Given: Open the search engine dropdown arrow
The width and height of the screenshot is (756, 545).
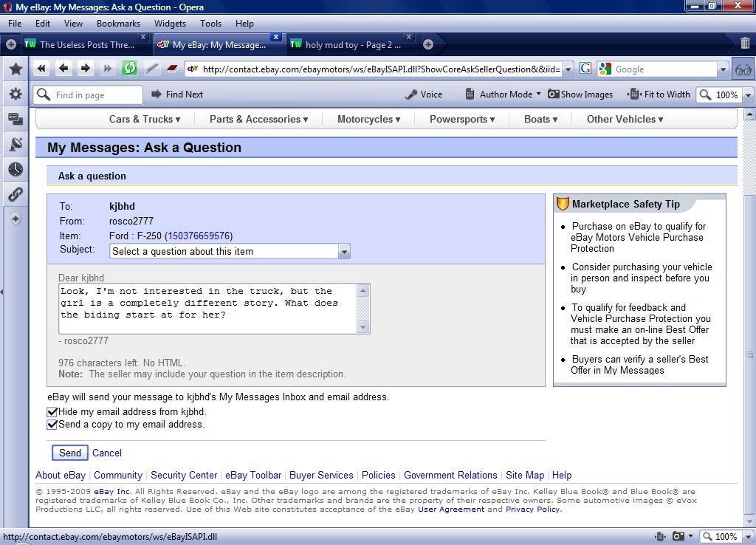Looking at the screenshot, I should [x=723, y=69].
